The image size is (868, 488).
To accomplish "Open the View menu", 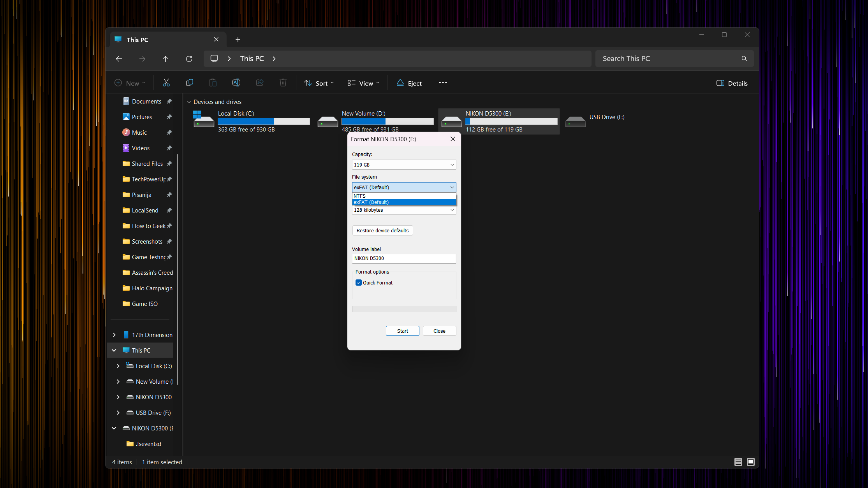I will coord(363,83).
